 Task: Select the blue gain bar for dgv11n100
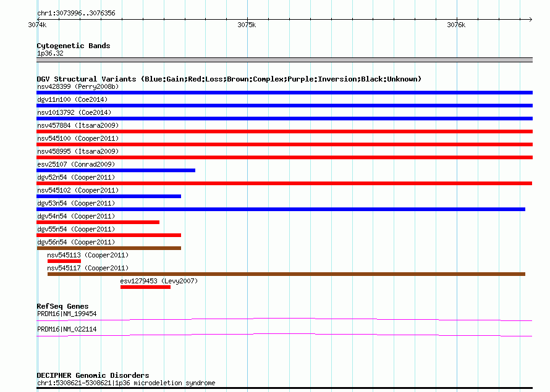(284, 106)
